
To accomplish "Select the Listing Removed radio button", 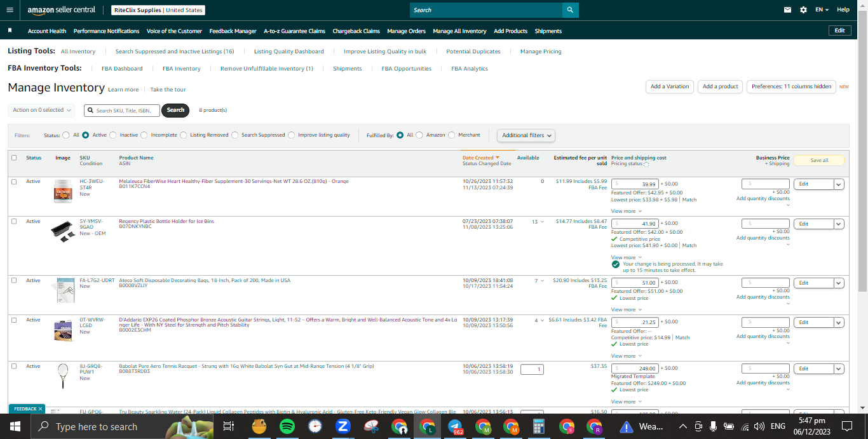I will click(x=184, y=135).
